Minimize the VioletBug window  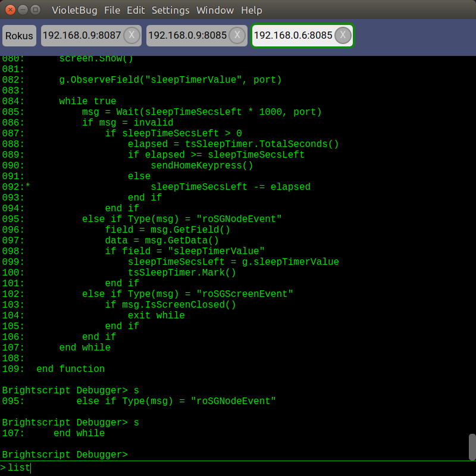(x=23, y=10)
